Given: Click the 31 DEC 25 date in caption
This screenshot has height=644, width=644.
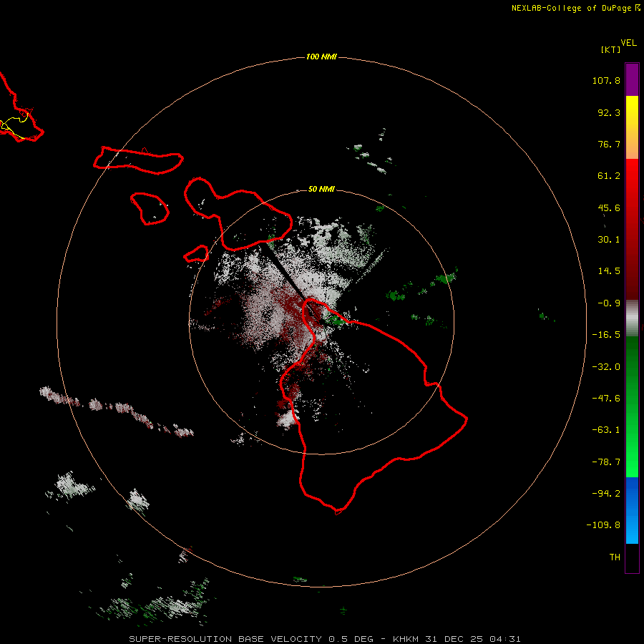Looking at the screenshot, I should pos(456,639).
